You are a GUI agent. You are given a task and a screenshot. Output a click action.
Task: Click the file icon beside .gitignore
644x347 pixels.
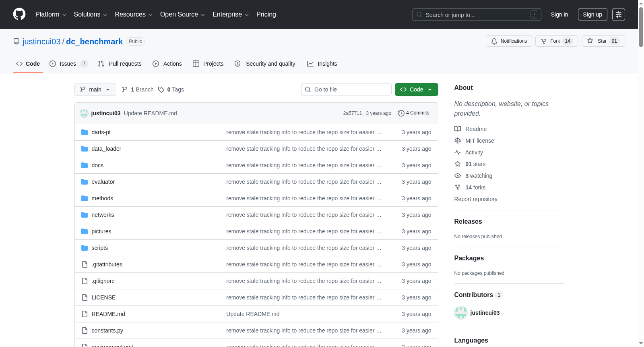pos(85,281)
